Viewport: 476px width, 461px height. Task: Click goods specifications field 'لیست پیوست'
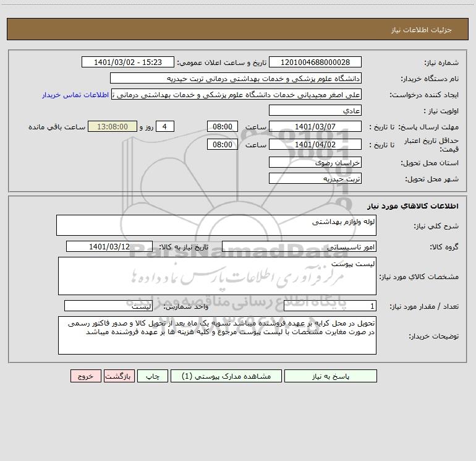(x=217, y=276)
